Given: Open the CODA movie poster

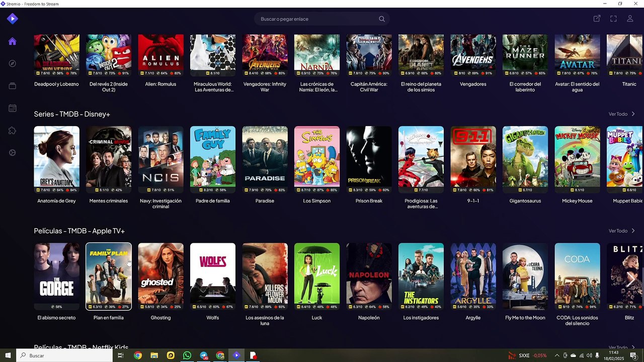Looking at the screenshot, I should 577,277.
